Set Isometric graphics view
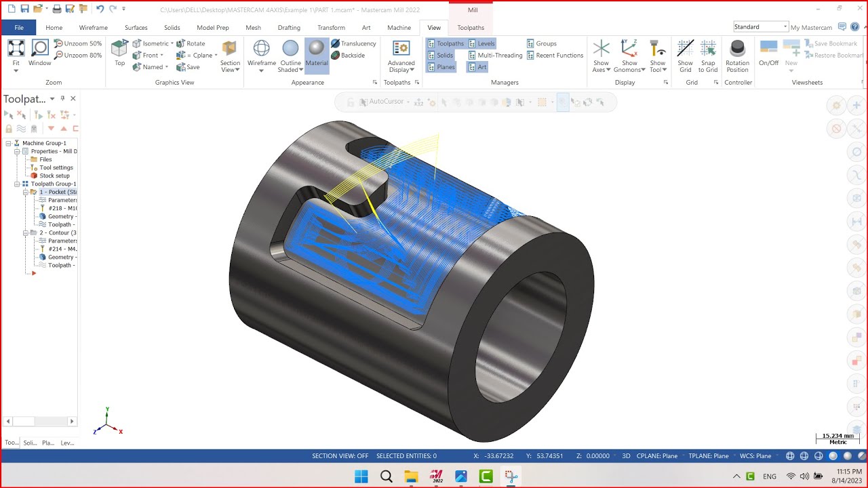Viewport: 868px width, 488px height. [151, 43]
